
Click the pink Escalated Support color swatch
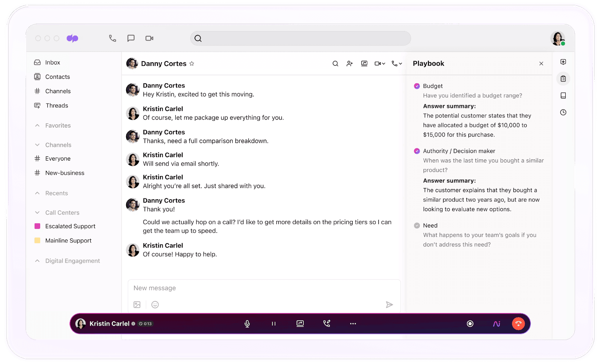37,226
